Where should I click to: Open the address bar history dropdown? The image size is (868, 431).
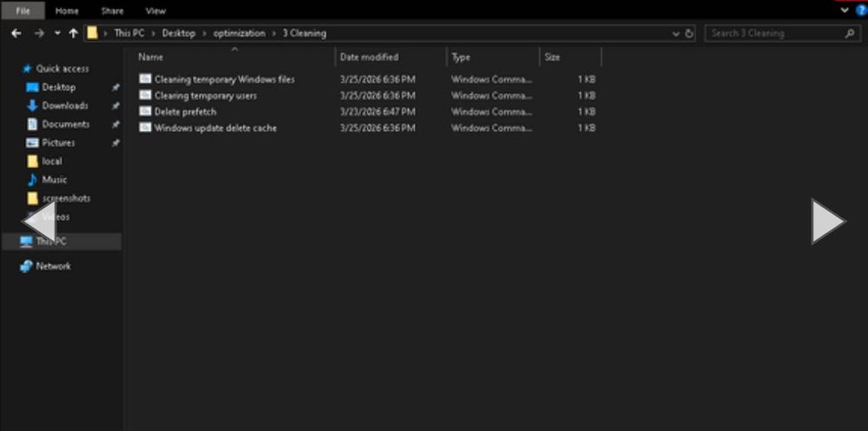coord(676,34)
